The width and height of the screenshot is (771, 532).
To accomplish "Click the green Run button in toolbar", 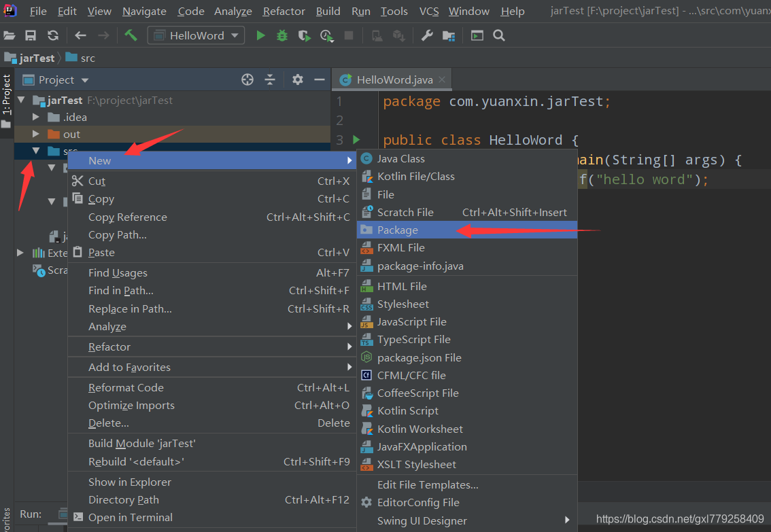I will [260, 35].
